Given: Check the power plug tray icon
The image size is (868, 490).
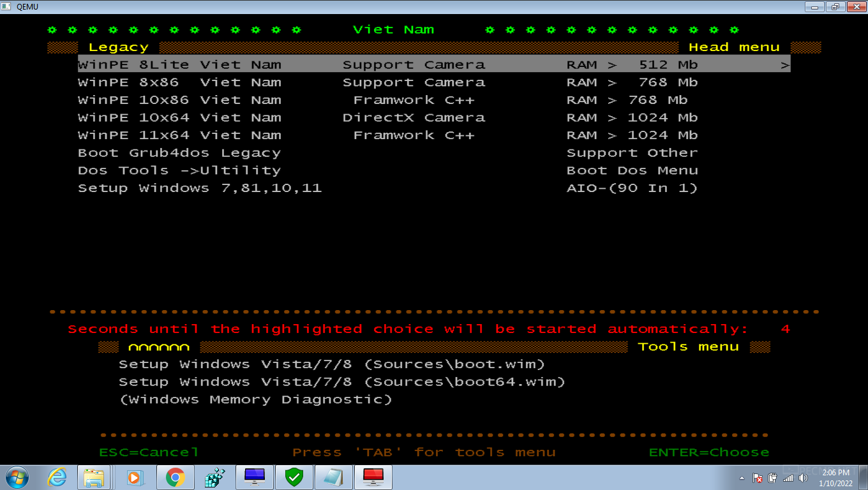Looking at the screenshot, I should [x=773, y=478].
